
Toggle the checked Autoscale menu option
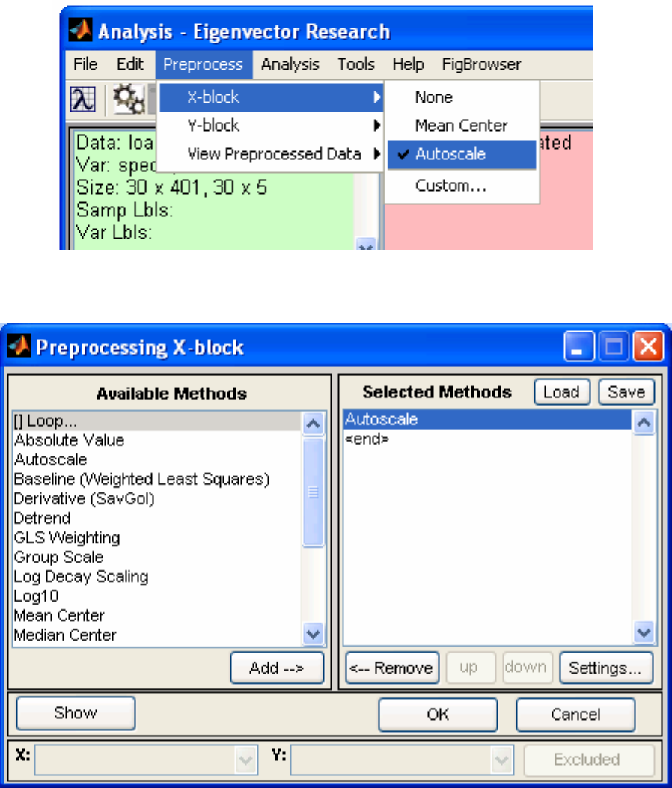(462, 154)
